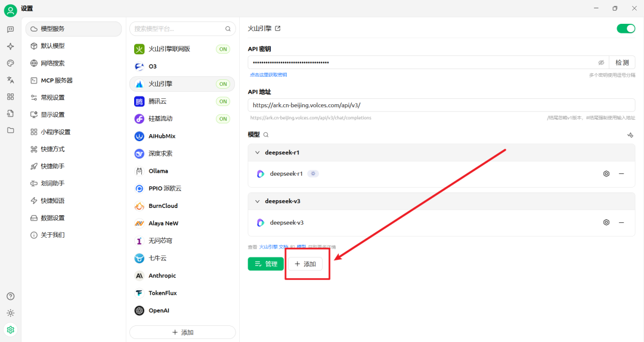Open 划词助手 settings section
Viewport: 644px width, 342px height.
pos(73,183)
